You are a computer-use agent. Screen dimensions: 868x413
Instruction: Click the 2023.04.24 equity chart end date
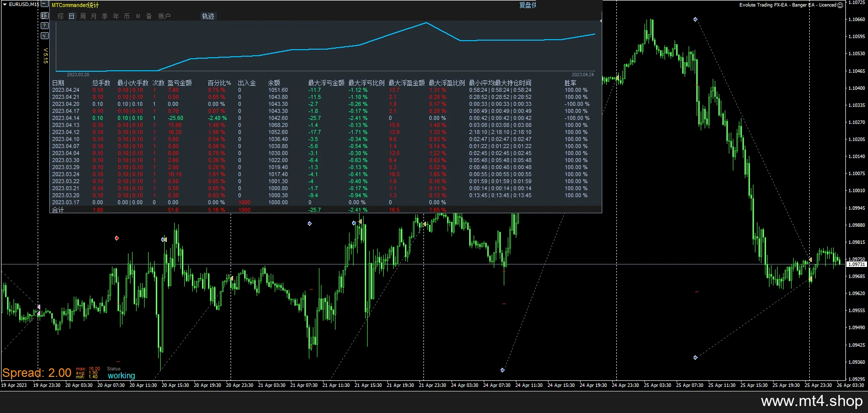click(x=583, y=75)
